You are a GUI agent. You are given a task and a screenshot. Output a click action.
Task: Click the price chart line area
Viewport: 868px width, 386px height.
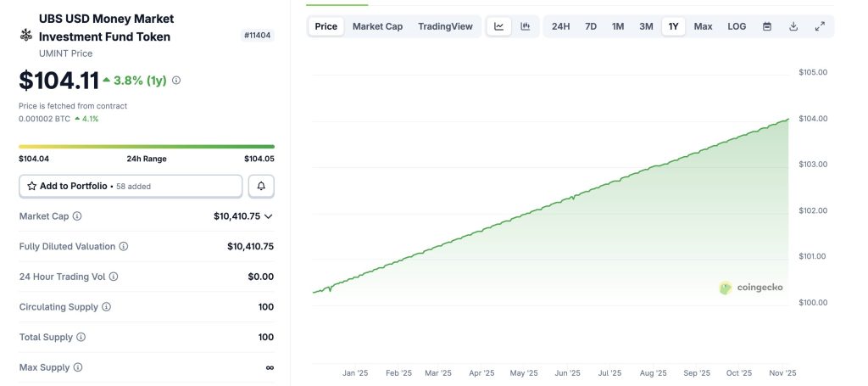pyautogui.click(x=551, y=204)
